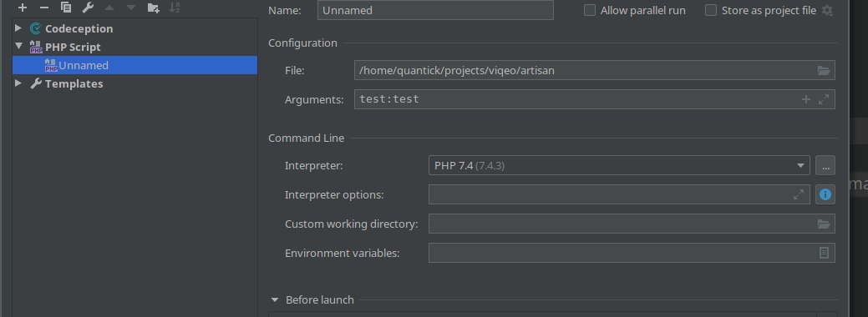The width and height of the screenshot is (868, 317).
Task: Expand the Templates tree node
Action: click(18, 83)
